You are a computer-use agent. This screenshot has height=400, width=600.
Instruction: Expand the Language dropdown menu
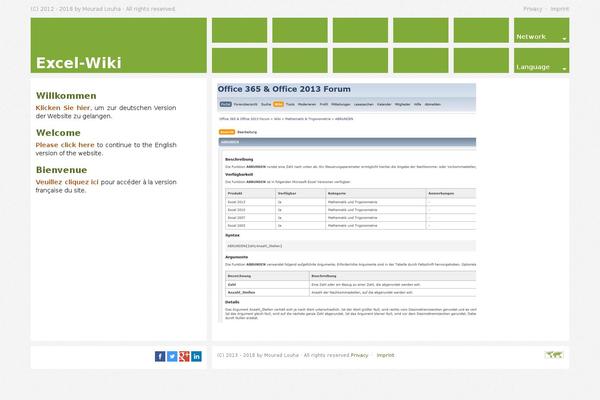click(541, 60)
